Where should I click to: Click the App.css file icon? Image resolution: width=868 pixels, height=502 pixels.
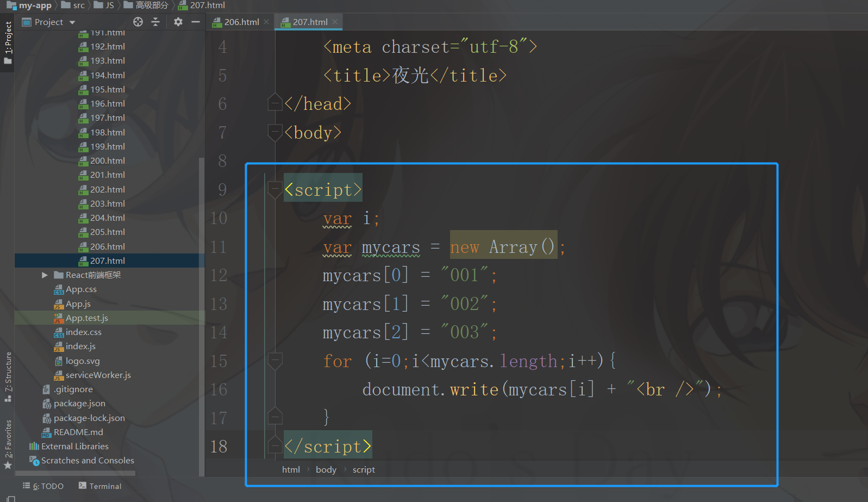(x=59, y=290)
